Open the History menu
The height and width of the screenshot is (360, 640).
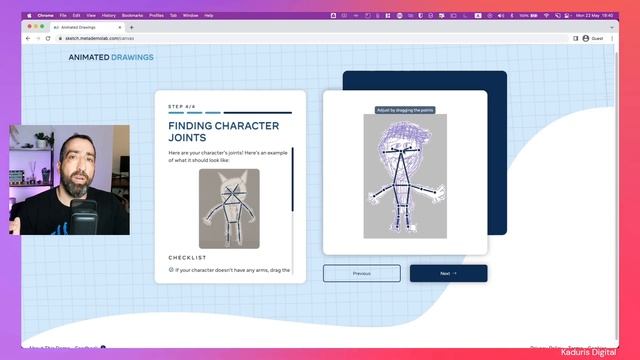click(109, 16)
